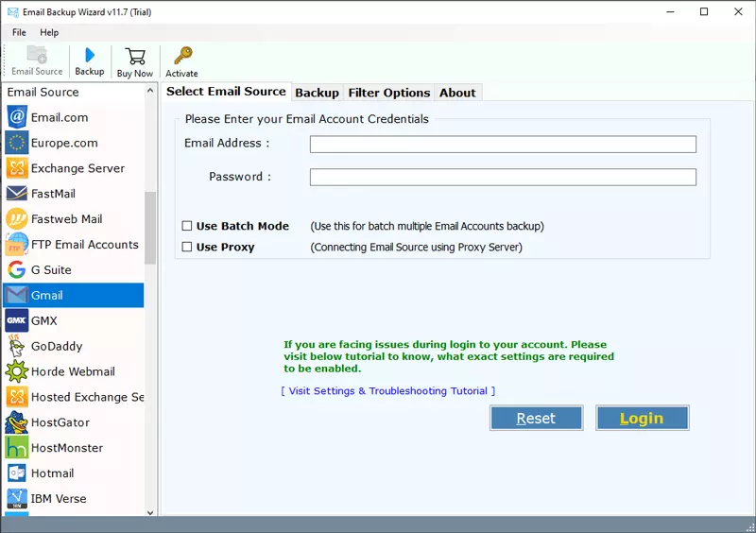Select the HostGator alligator icon
This screenshot has width=756, height=533.
pyautogui.click(x=17, y=422)
